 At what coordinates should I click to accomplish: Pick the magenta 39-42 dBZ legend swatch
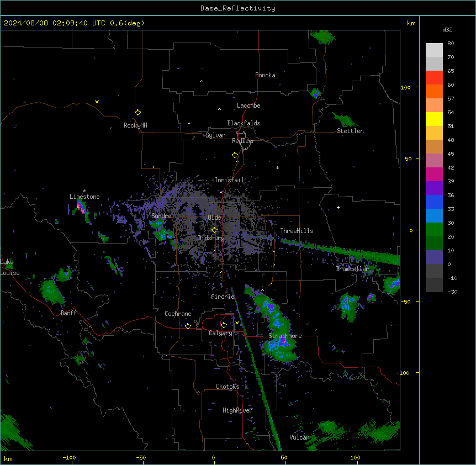pos(434,175)
